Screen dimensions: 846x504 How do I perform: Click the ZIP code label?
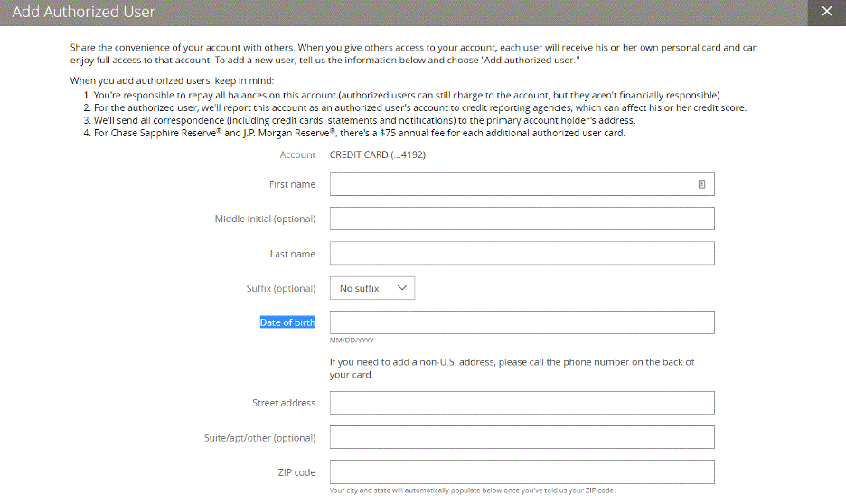pyautogui.click(x=296, y=472)
